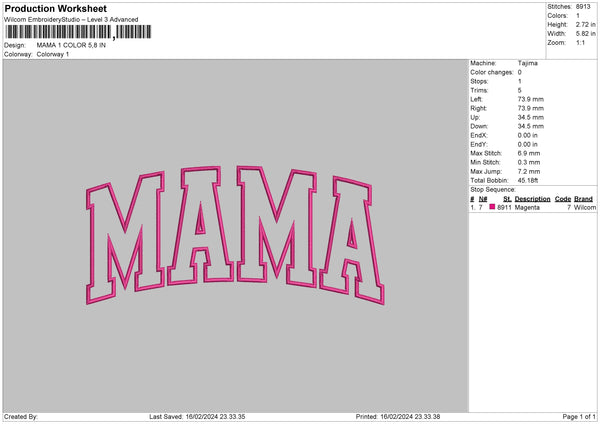The height and width of the screenshot is (424, 600).
Task: Click the magenta color swatch in stop sequence
Action: pyautogui.click(x=492, y=207)
